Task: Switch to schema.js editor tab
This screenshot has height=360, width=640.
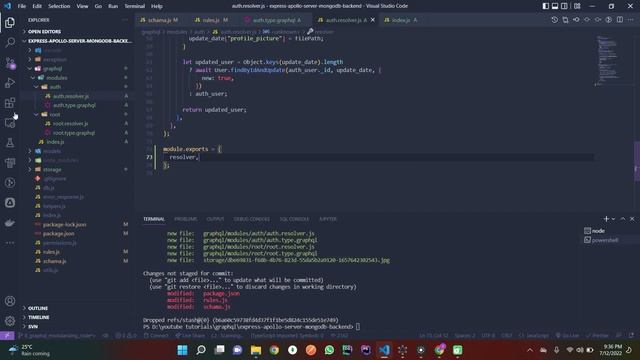Action: [x=159, y=20]
